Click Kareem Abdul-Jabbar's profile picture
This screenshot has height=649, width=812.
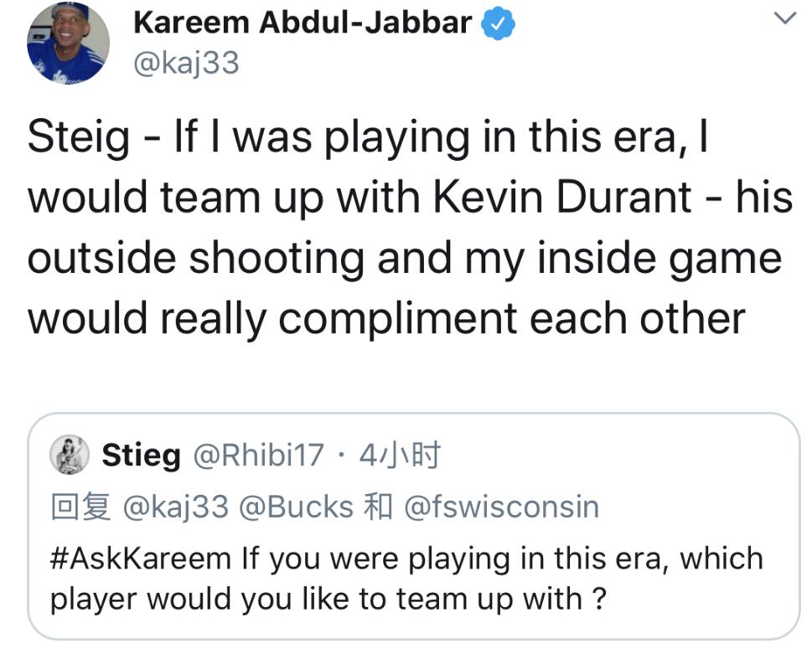(x=68, y=42)
